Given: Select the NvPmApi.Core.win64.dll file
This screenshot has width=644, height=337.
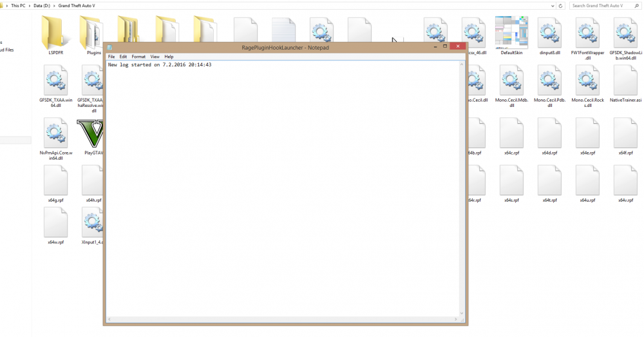Looking at the screenshot, I should 55,139.
